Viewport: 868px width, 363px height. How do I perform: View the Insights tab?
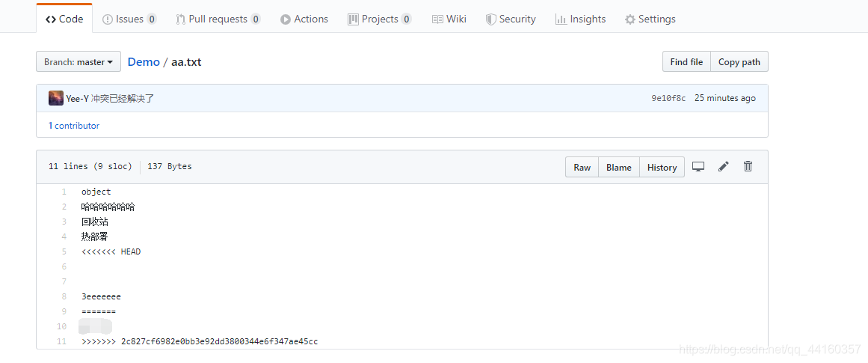[x=580, y=19]
